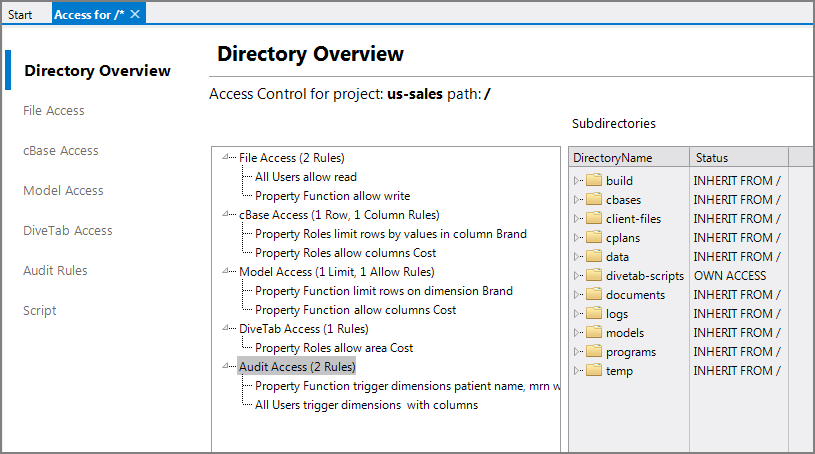This screenshot has width=815, height=454.
Task: Click OWN ACCESS status for divetab-scripts
Action: [x=730, y=276]
